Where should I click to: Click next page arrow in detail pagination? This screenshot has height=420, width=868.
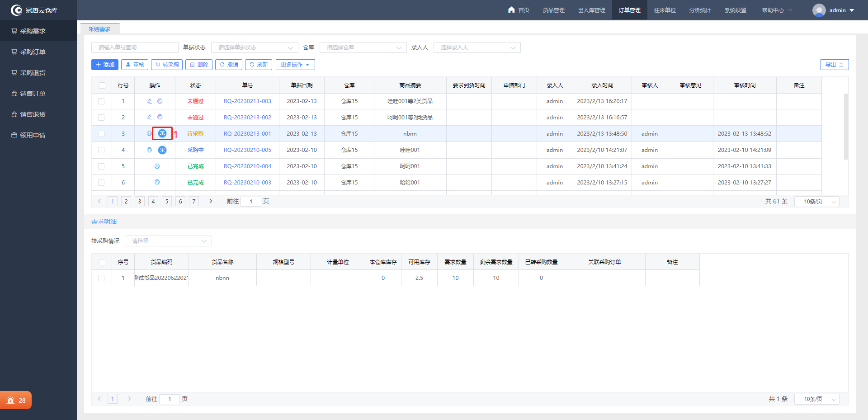pos(129,399)
